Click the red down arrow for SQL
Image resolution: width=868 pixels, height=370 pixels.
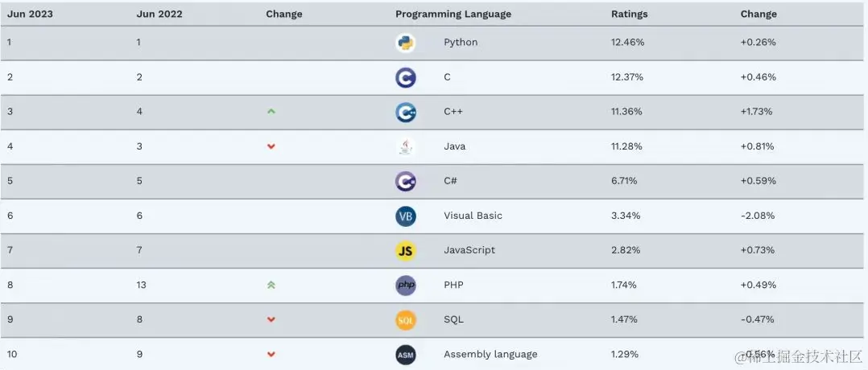pyautogui.click(x=271, y=319)
